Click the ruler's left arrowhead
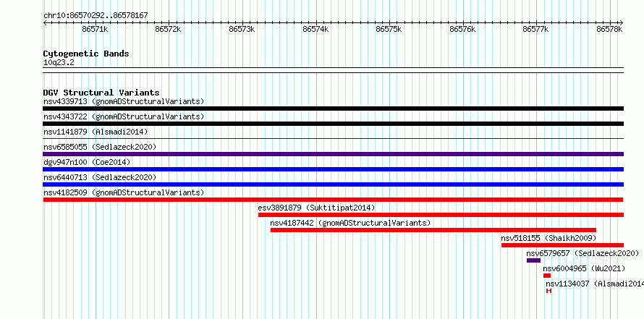This screenshot has height=319, width=644. [x=45, y=22]
